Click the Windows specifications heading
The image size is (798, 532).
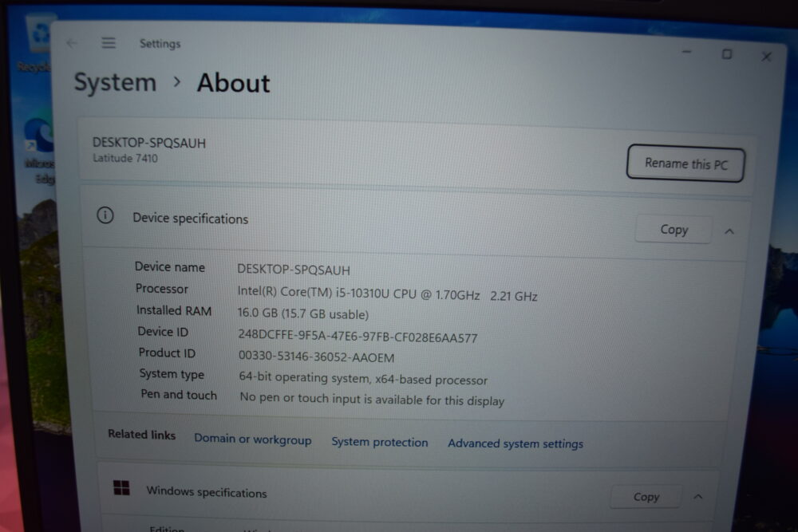[206, 492]
